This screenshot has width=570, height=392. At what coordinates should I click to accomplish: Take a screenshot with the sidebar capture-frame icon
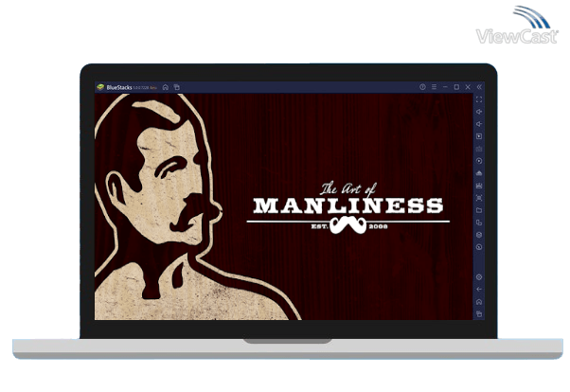tap(479, 198)
